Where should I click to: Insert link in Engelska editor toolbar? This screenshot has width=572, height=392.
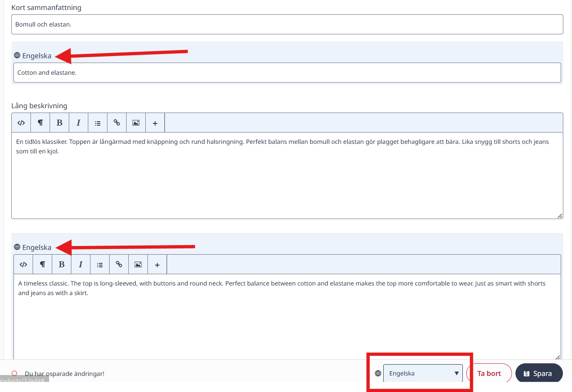click(119, 264)
